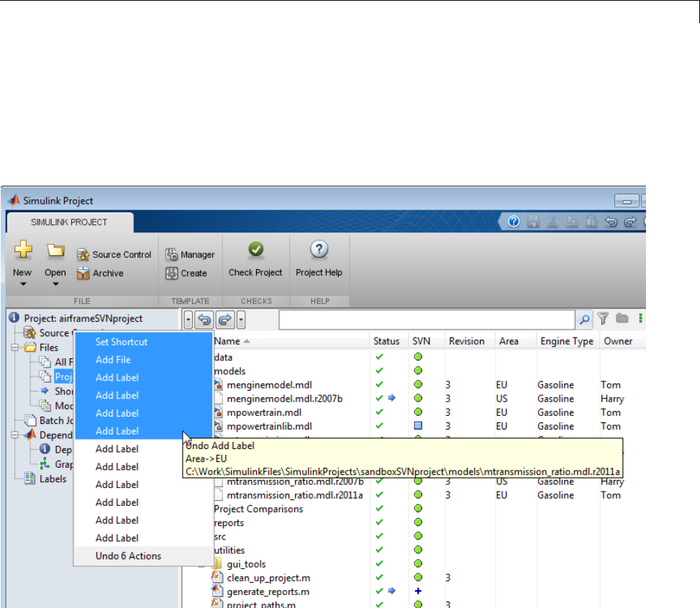Select the mpowertrainlib.mdl file

269,426
